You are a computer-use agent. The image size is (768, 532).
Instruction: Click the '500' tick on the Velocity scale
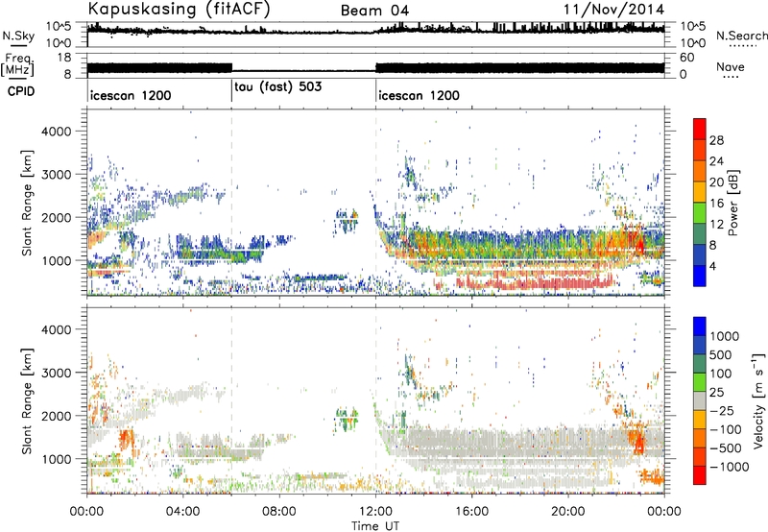click(x=720, y=355)
